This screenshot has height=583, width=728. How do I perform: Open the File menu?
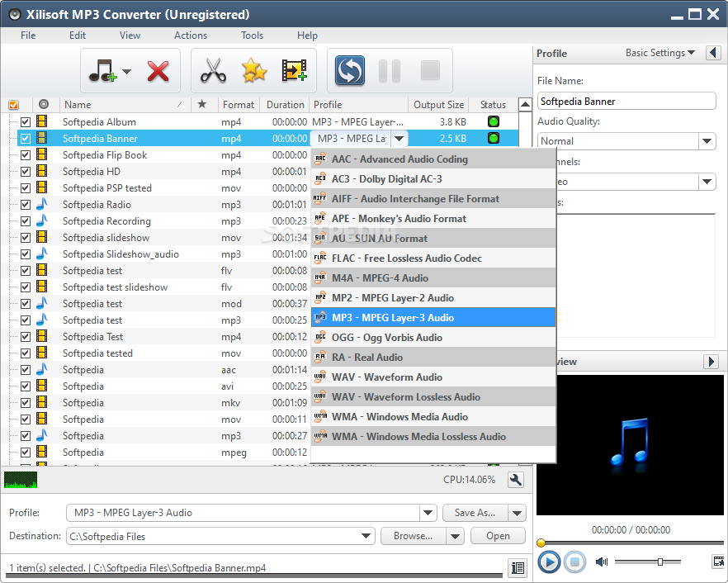28,36
